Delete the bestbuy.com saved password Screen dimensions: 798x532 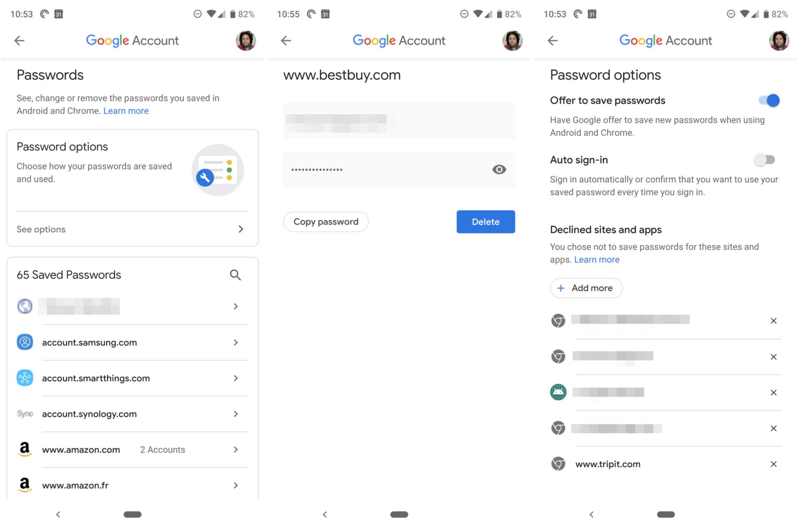485,222
